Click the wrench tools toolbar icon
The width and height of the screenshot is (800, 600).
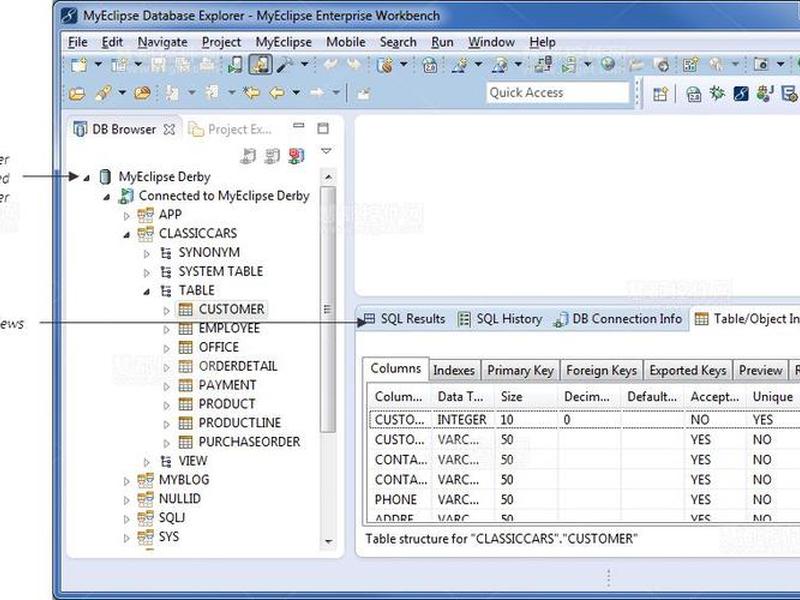285,65
